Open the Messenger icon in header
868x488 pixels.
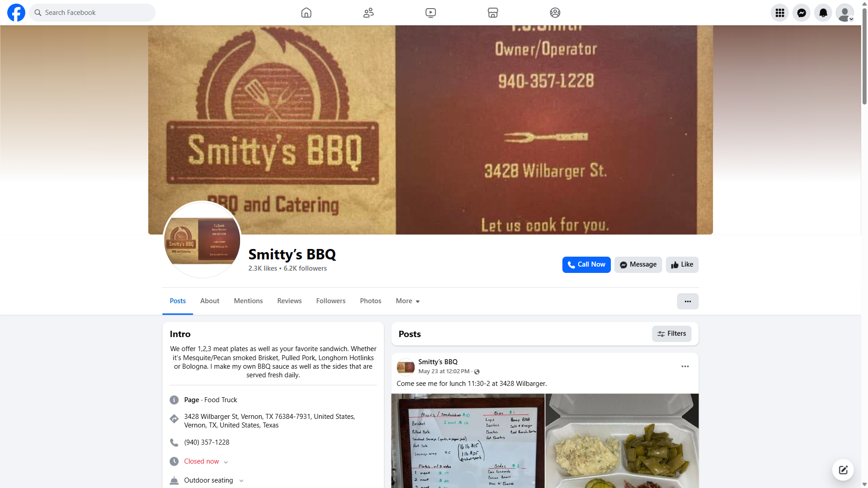tap(801, 13)
